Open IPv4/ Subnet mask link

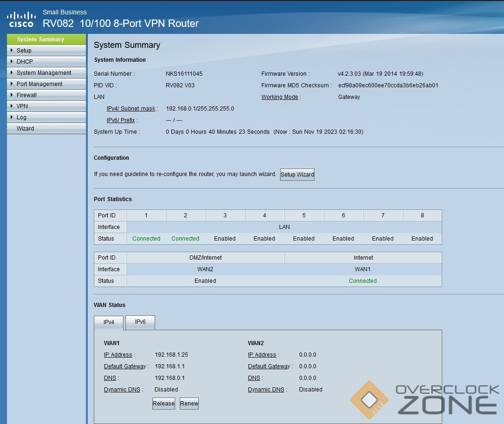click(x=131, y=109)
